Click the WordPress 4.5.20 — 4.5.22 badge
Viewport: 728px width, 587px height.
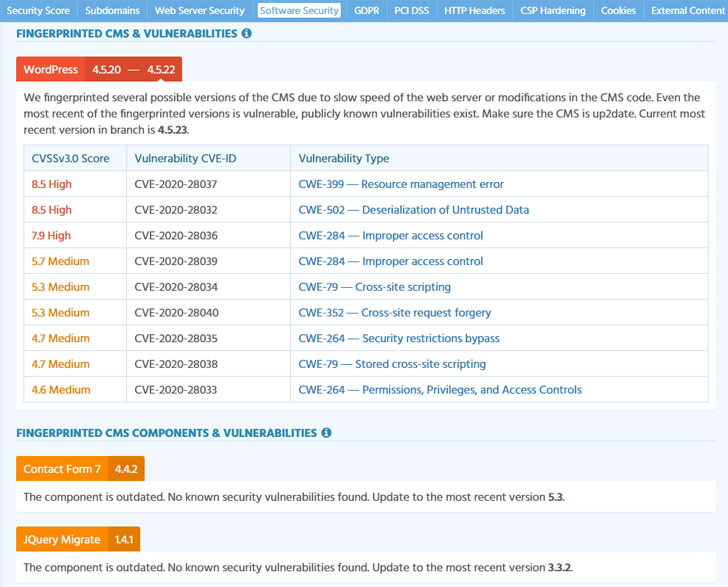coord(99,69)
